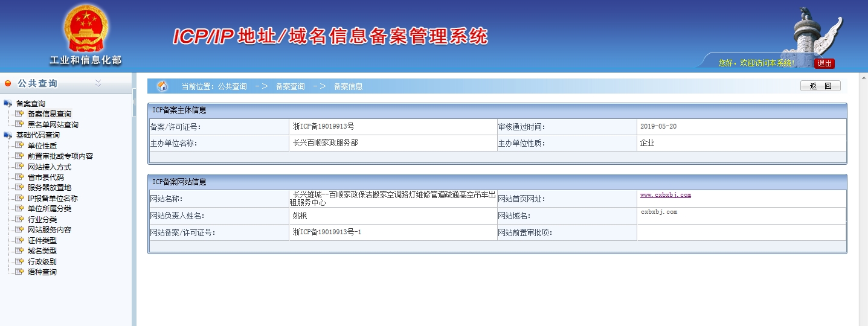This screenshot has height=326, width=868.
Task: Click approval date 2019-05-20
Action: tap(658, 127)
